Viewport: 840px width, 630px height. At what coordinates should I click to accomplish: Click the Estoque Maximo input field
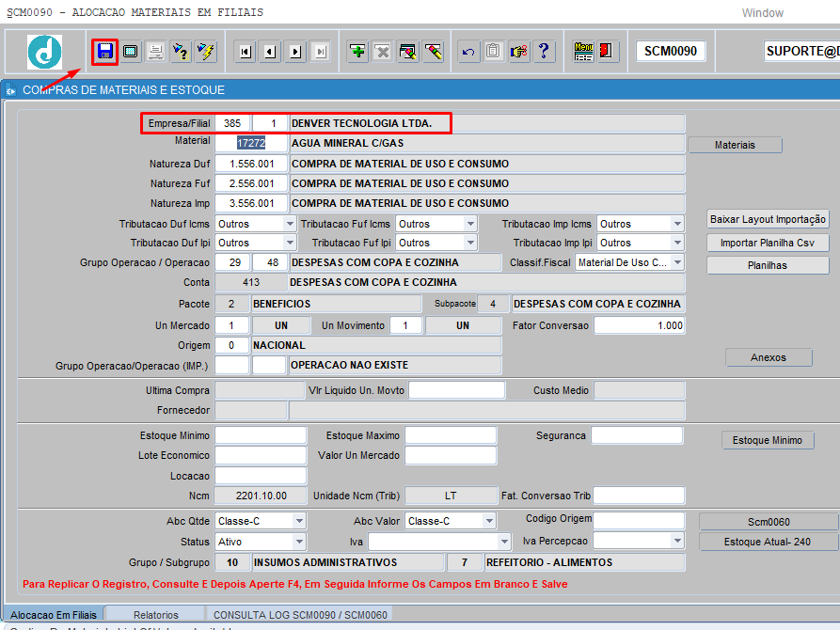tap(451, 435)
